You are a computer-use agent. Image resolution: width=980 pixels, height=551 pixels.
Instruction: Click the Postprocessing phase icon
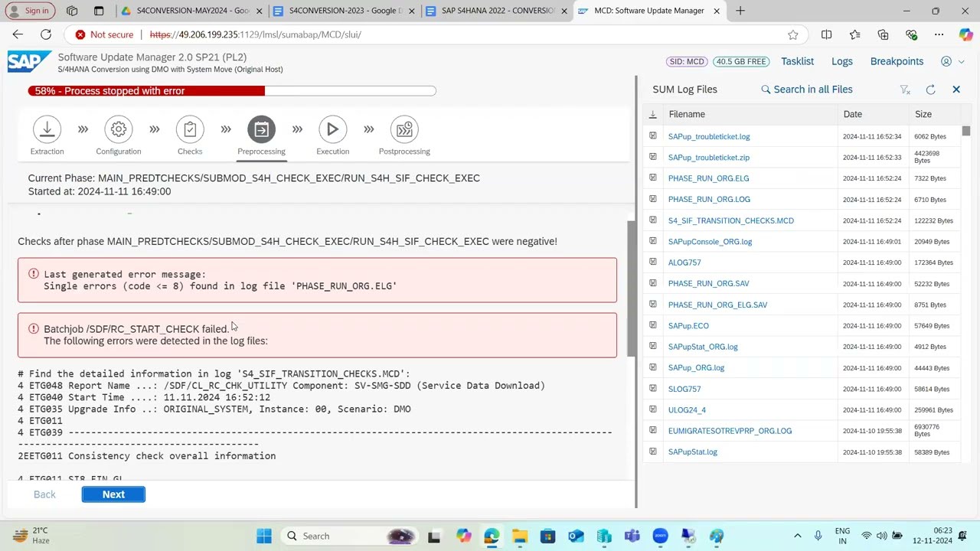coord(404,129)
